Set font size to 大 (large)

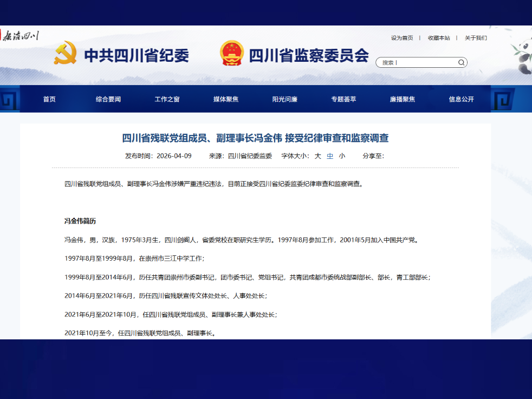(318, 156)
